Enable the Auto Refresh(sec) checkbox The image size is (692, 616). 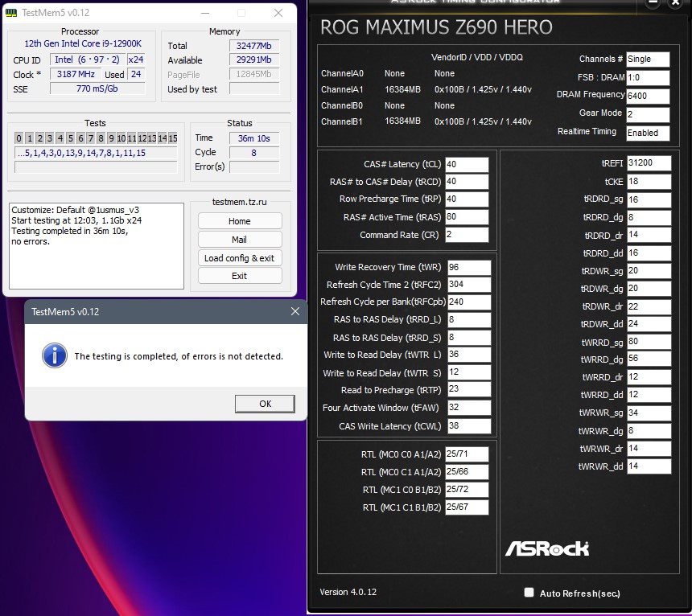[x=529, y=592]
